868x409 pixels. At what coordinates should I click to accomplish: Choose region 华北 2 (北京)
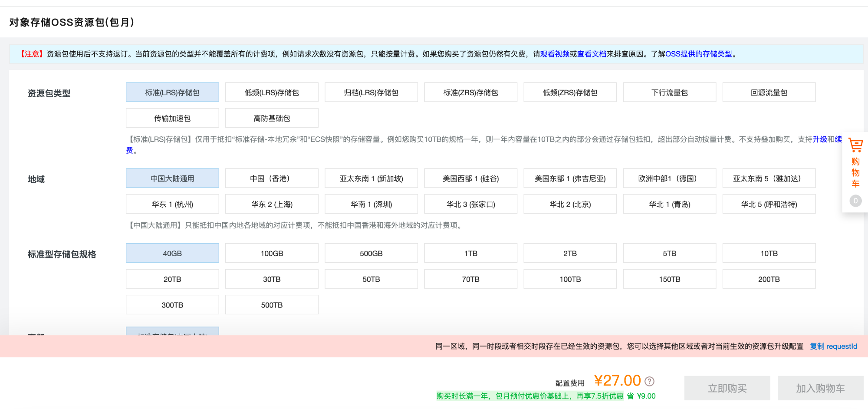click(x=570, y=204)
